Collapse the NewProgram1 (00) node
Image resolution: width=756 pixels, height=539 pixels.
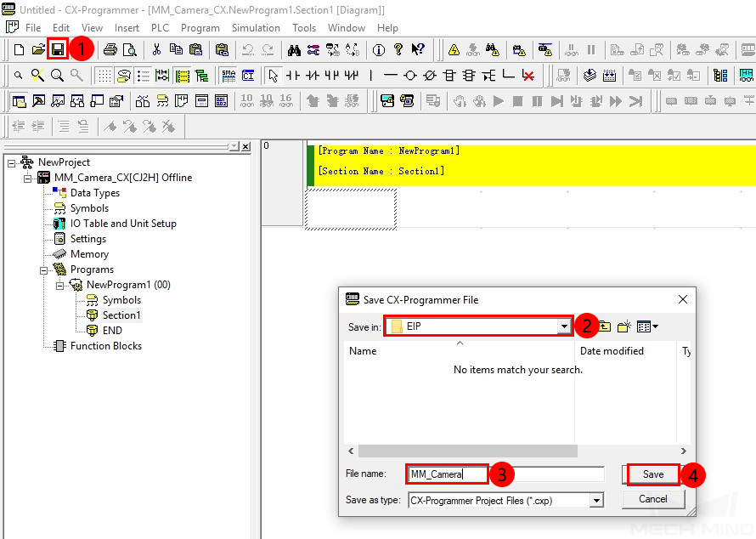pos(59,286)
